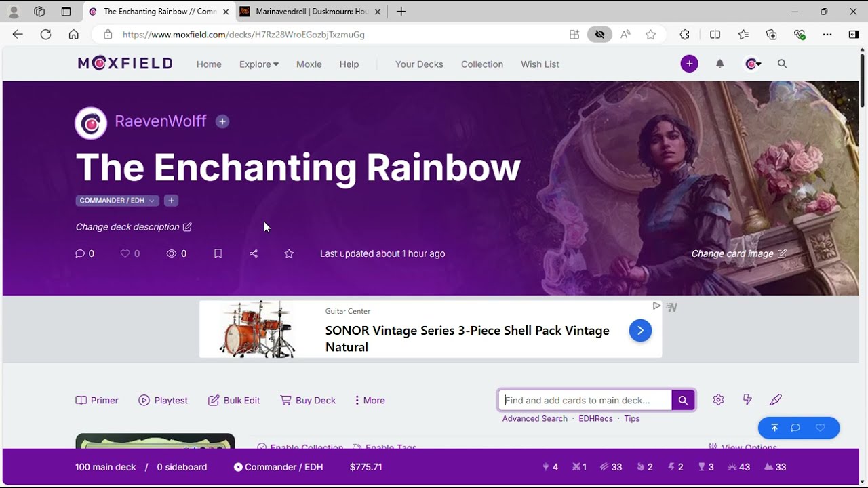Viewport: 868px width, 488px height.
Task: Click the site search magnifier icon
Action: [x=782, y=64]
